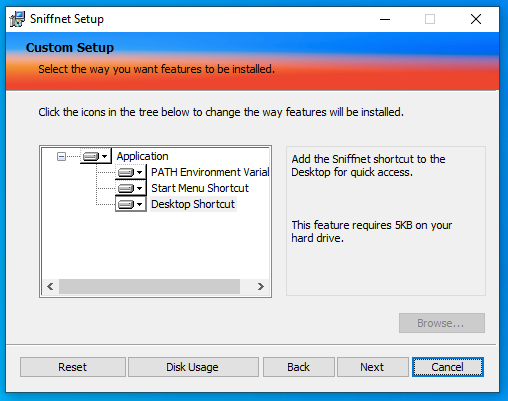Click the Start Menu Shortcut drive icon

126,188
